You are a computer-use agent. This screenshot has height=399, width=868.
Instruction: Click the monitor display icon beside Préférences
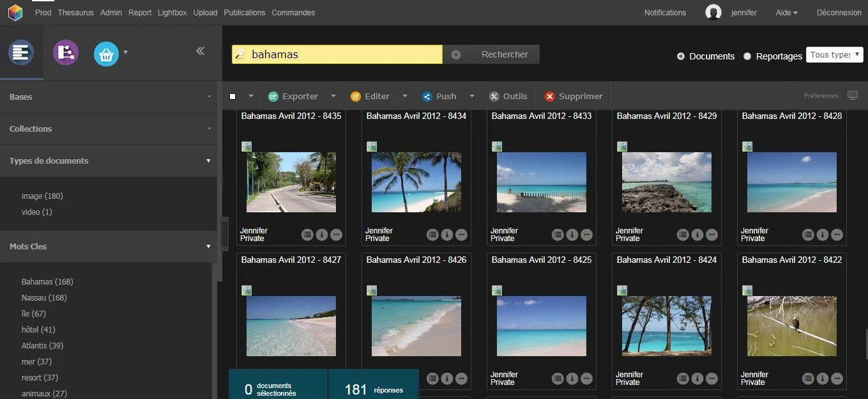853,95
